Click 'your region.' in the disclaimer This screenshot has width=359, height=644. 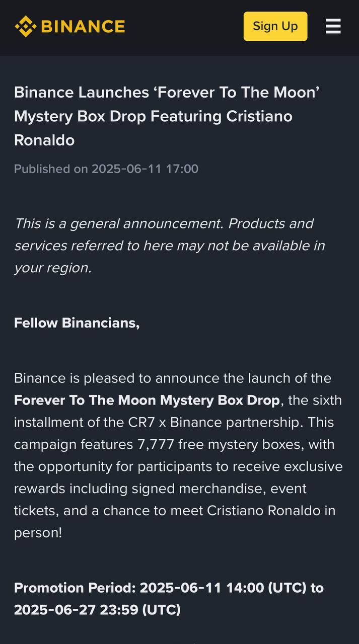53,268
